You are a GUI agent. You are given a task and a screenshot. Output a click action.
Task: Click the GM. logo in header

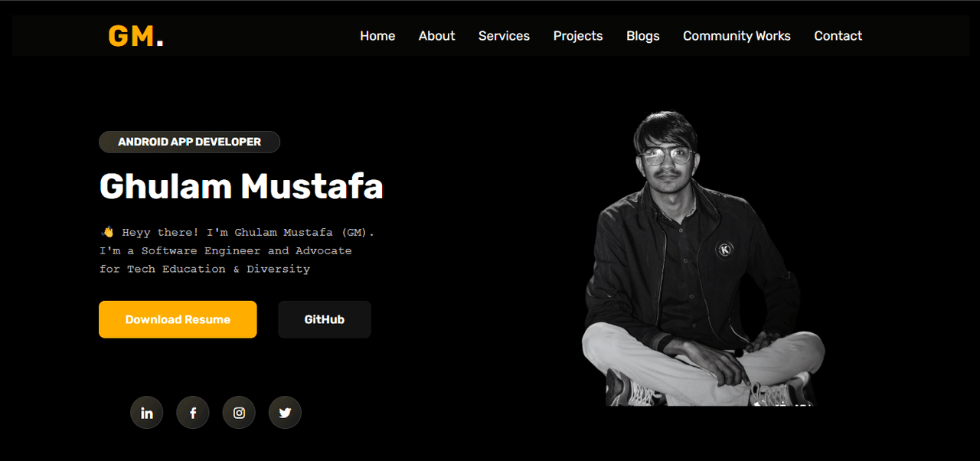136,36
